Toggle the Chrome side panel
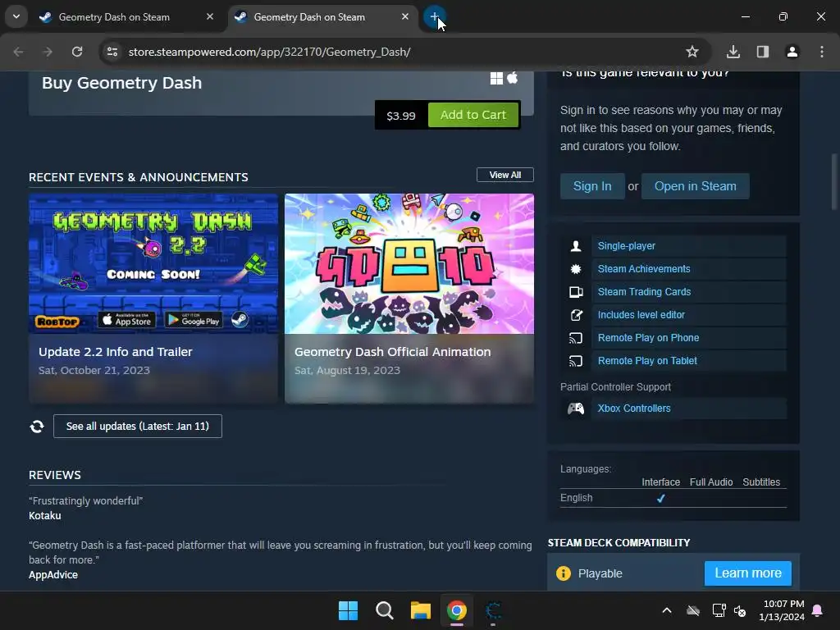The height and width of the screenshot is (630, 840). [763, 52]
